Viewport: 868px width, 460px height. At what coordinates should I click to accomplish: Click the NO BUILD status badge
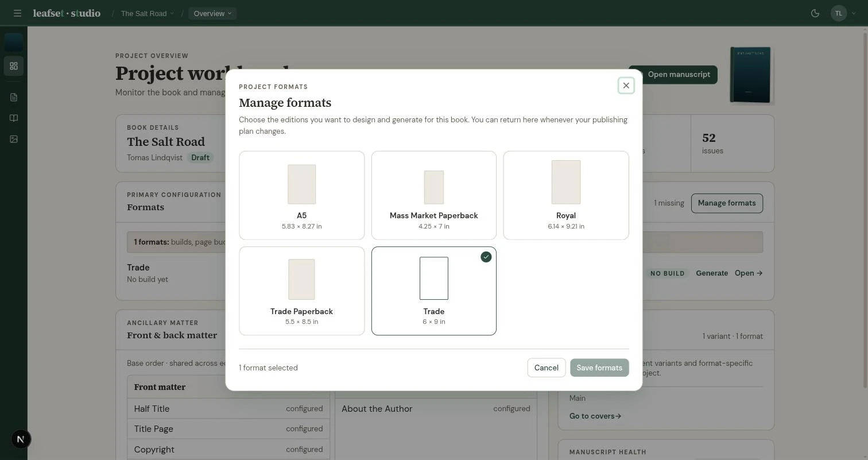667,273
